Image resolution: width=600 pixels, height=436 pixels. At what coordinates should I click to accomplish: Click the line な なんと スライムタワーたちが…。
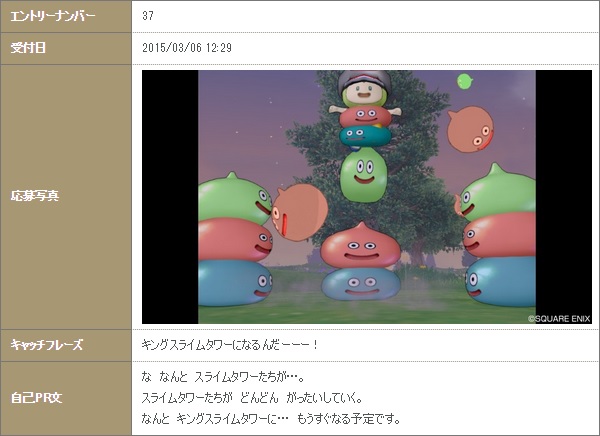(223, 377)
